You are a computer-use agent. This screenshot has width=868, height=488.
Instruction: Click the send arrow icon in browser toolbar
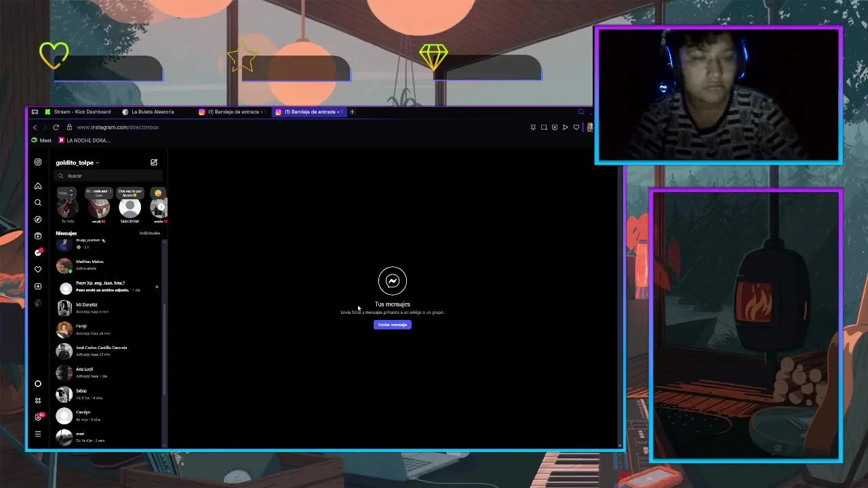coord(566,127)
